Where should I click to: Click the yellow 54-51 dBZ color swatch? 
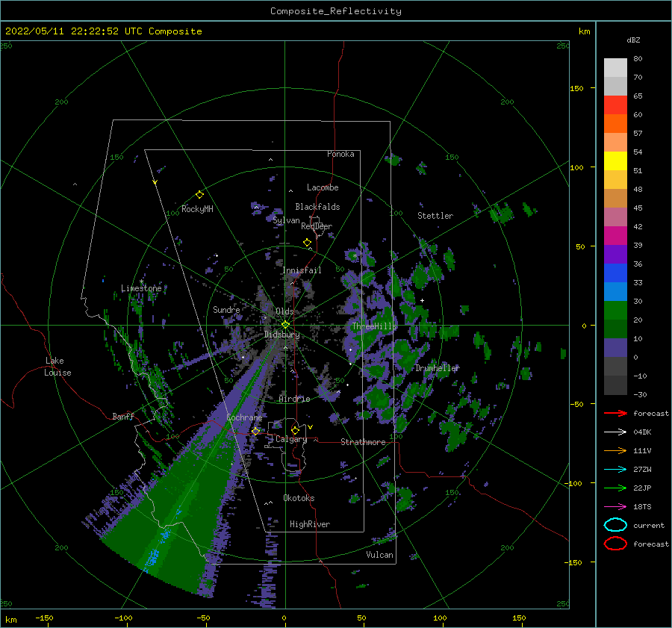point(615,161)
